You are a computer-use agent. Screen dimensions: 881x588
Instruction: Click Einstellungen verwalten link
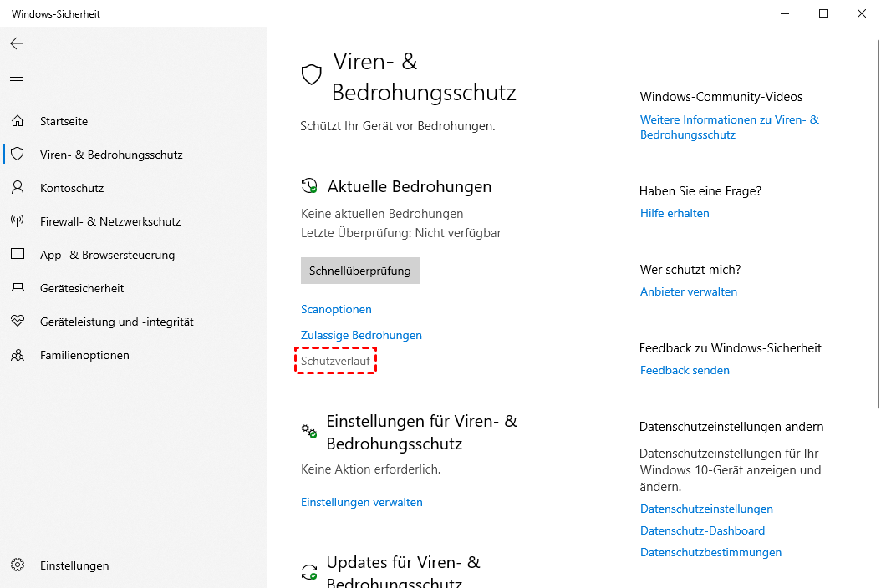click(361, 502)
